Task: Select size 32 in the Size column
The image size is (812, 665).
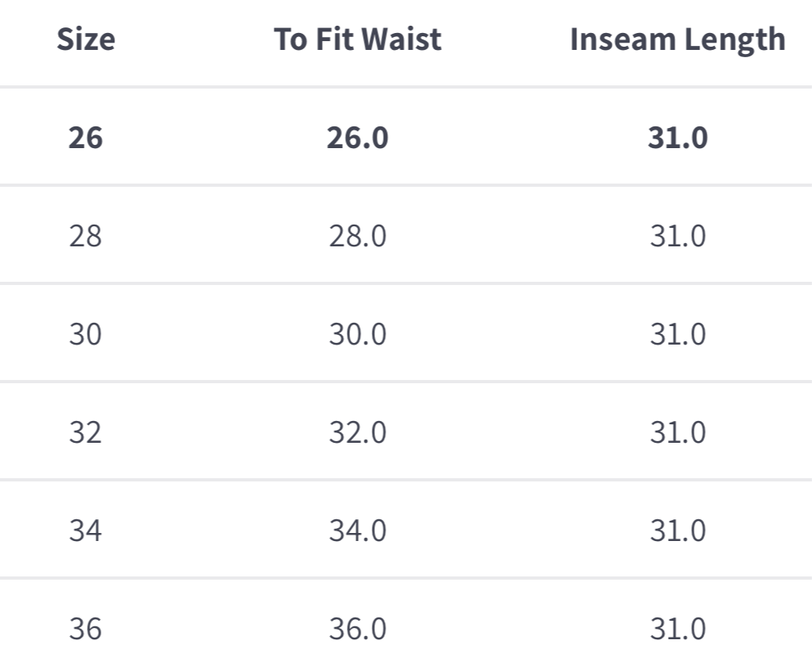Action: (x=85, y=433)
